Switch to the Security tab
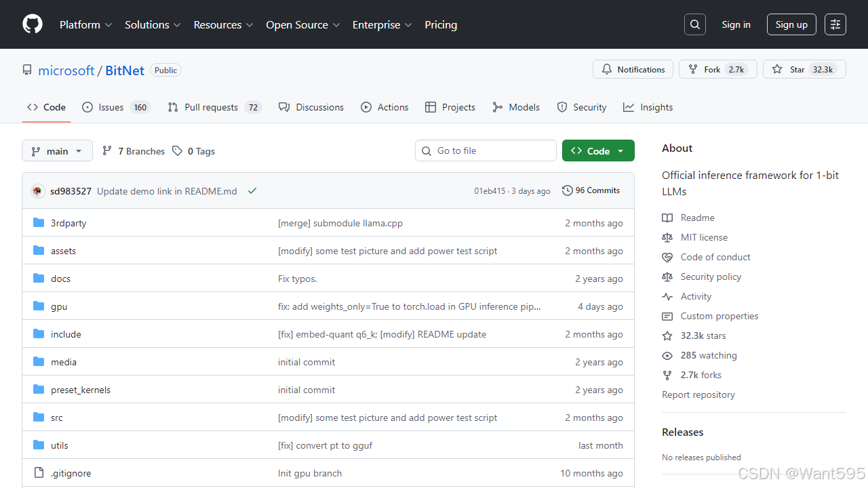This screenshot has height=488, width=868. [x=582, y=107]
